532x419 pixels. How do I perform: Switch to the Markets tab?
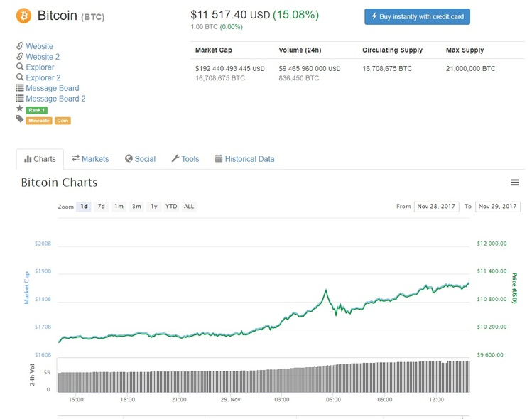click(91, 159)
